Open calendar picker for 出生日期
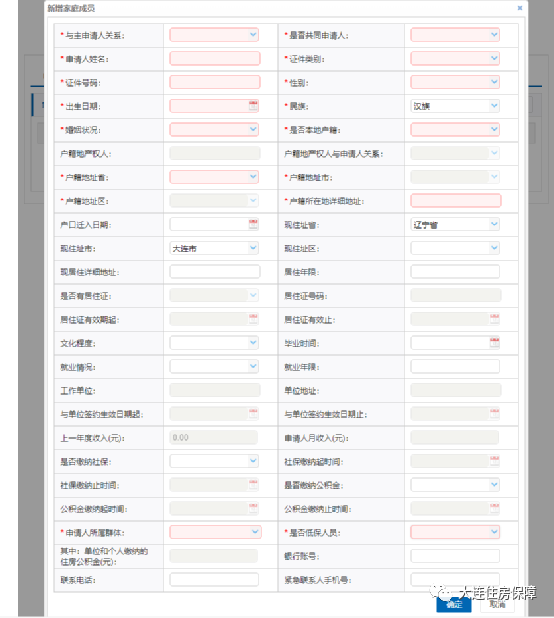Screen dimensions: 554x618 [253, 106]
